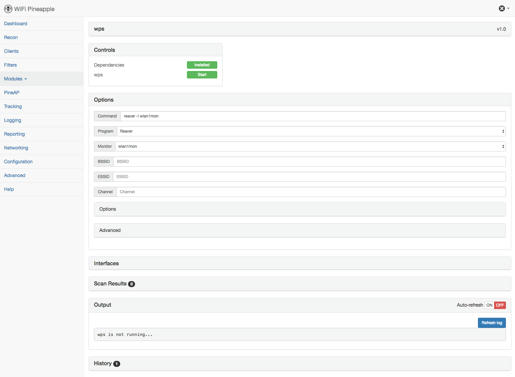Expand the Advanced options section
Screen dimensions: 515x377
[x=300, y=230]
